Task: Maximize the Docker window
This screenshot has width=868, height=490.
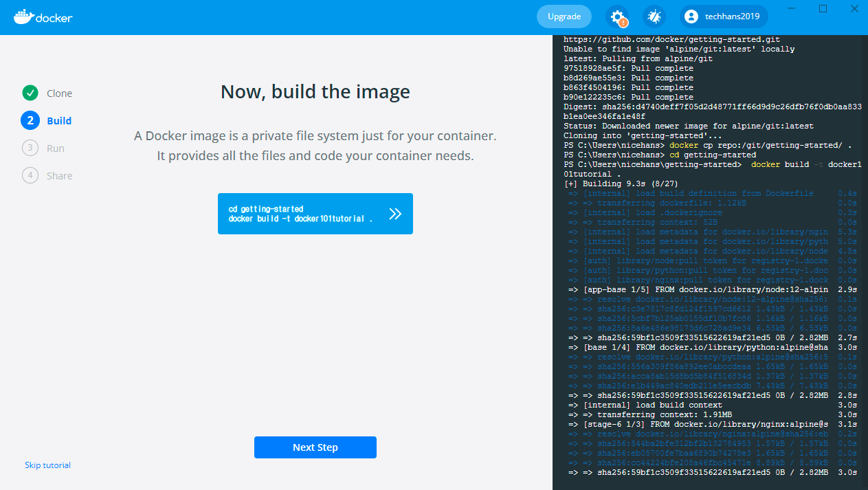Action: (x=823, y=8)
